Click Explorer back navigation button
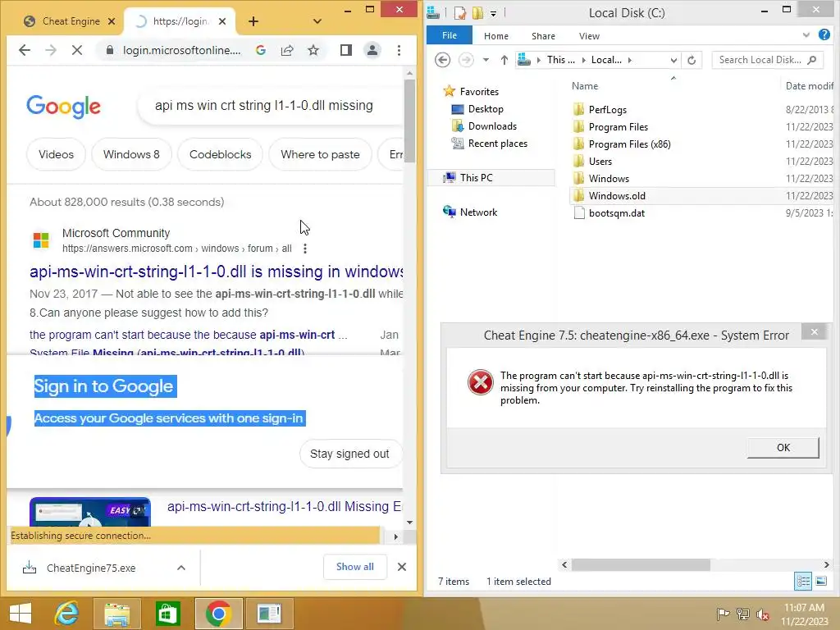The width and height of the screenshot is (840, 630). 442,60
